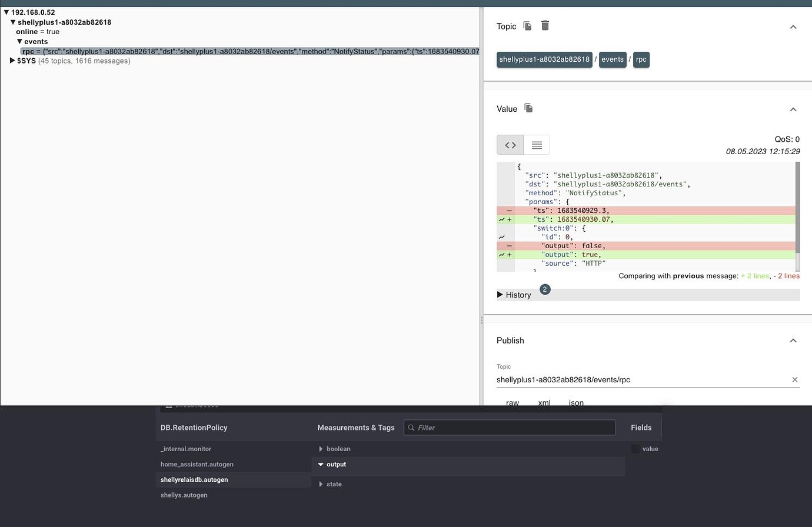Click the History badge showing 2 messages
The width and height of the screenshot is (812, 527).
pos(544,289)
